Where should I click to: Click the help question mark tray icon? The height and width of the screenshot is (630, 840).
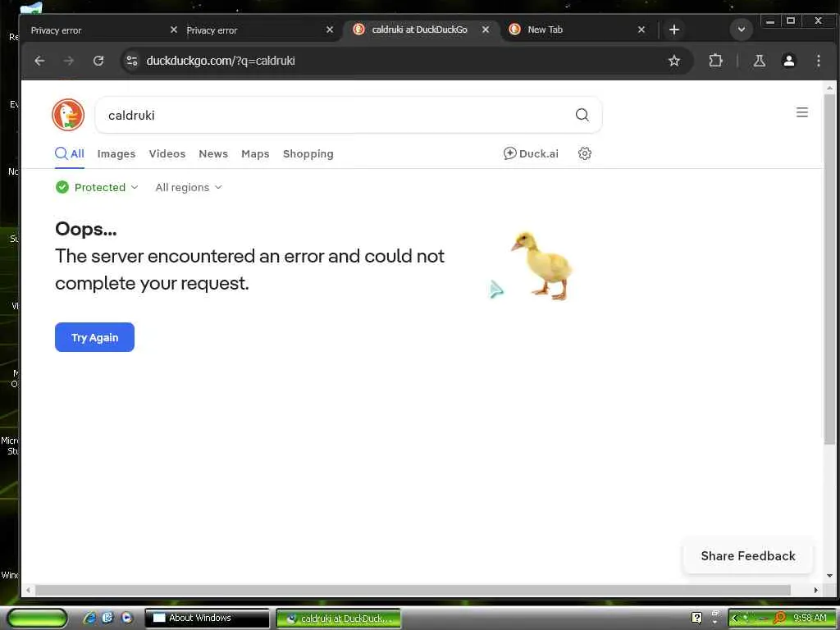696,618
